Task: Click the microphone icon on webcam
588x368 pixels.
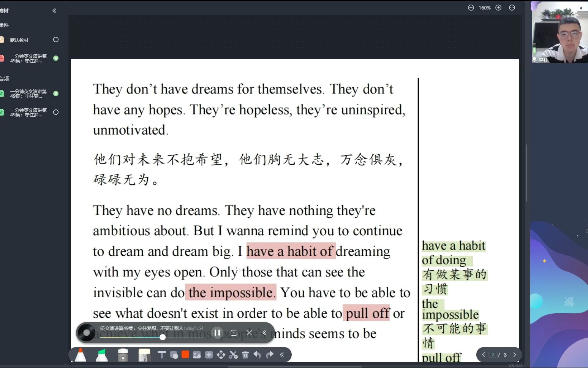Action: pos(534,60)
